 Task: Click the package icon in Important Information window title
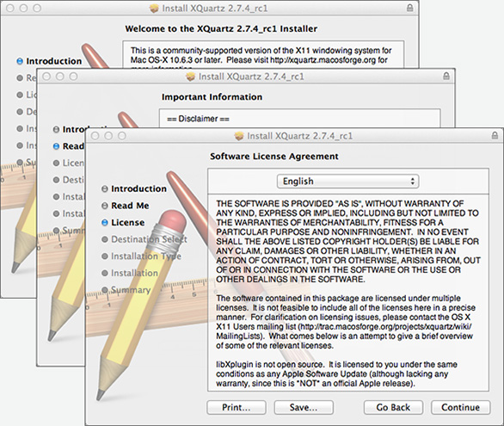pos(190,77)
